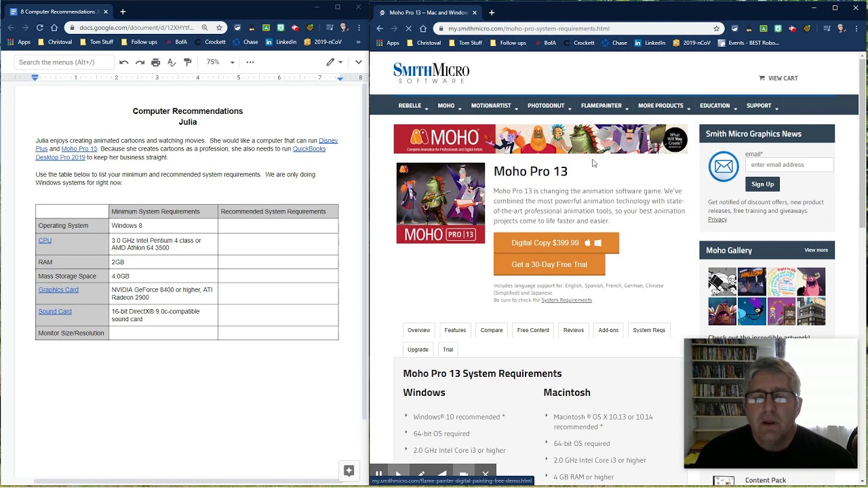
Task: Click the zoom magnifier in Docs address bar
Action: pos(204,28)
